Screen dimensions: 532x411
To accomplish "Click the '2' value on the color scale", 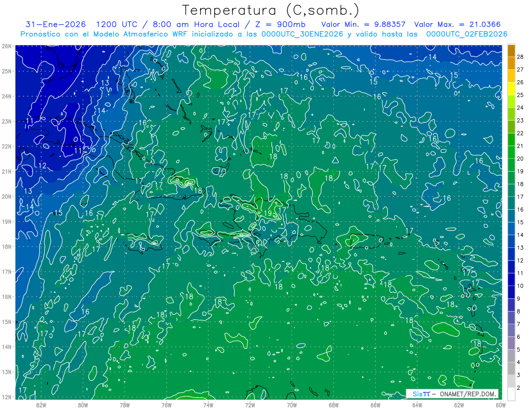I will (x=519, y=388).
